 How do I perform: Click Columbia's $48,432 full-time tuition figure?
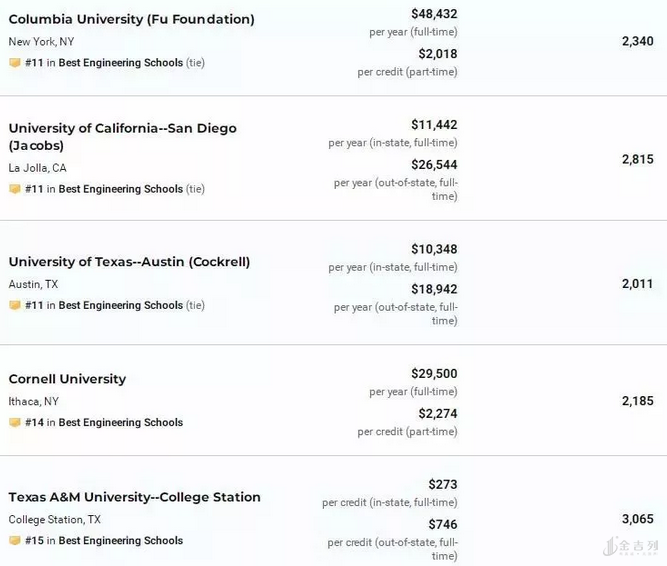click(x=434, y=14)
